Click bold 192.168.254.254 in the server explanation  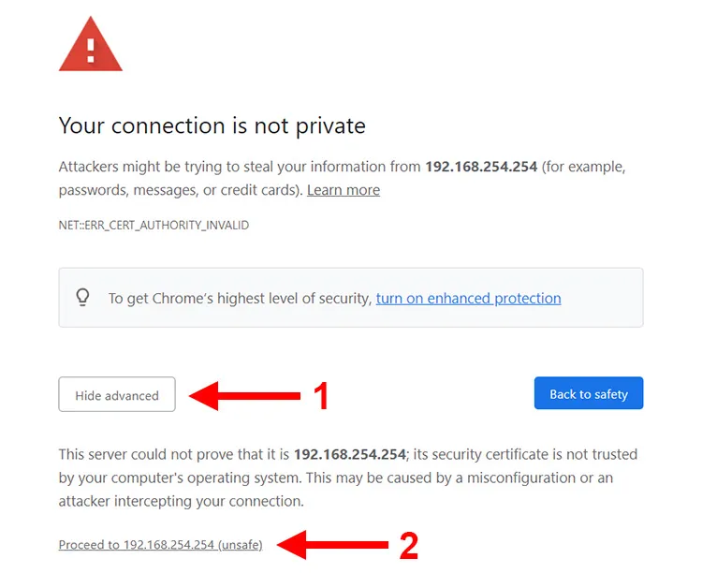point(350,454)
